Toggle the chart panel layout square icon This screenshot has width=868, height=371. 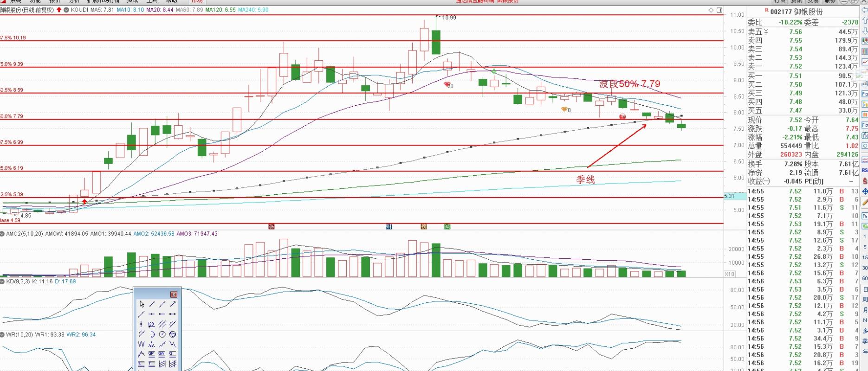point(719,10)
